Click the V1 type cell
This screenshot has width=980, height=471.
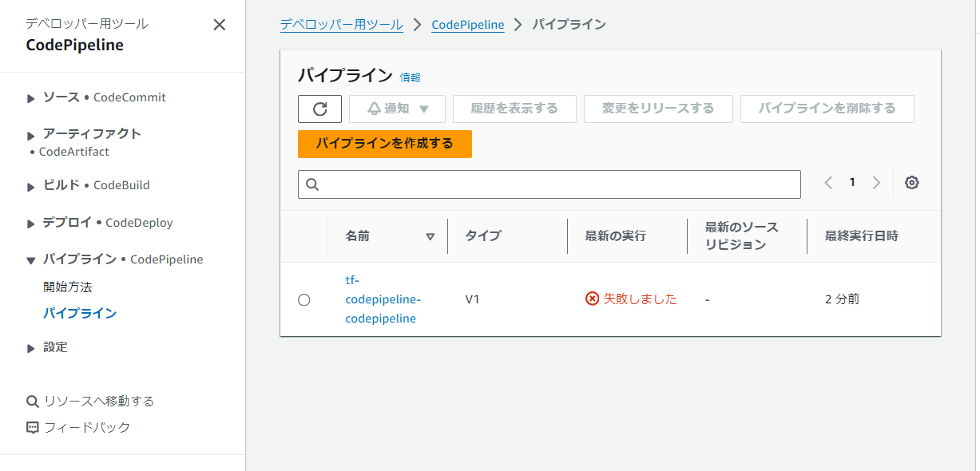click(474, 299)
